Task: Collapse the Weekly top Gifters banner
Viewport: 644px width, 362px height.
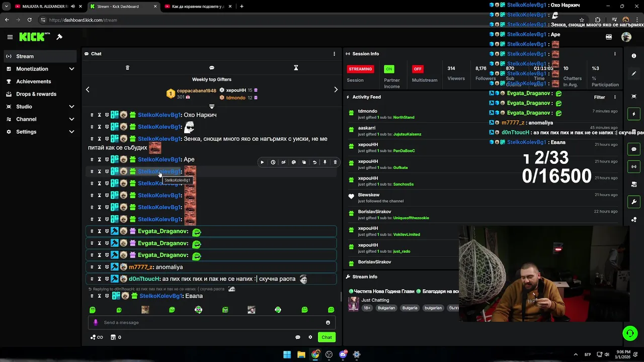Action: 212,107
